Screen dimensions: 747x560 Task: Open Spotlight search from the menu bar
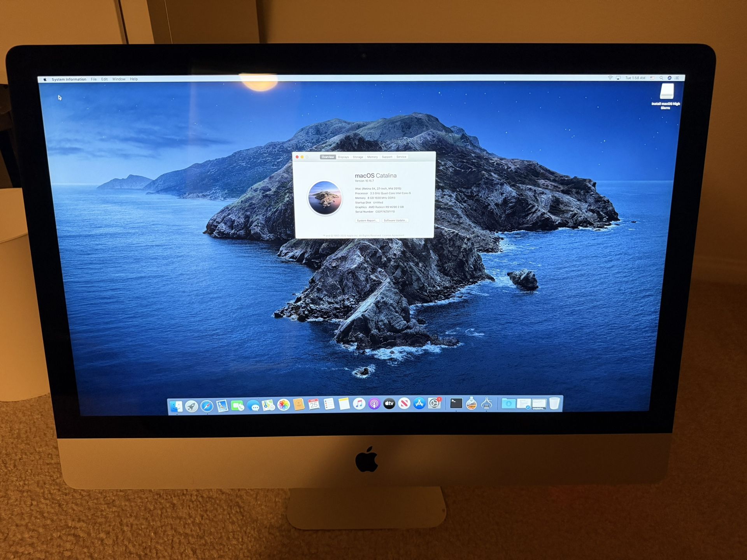click(662, 79)
